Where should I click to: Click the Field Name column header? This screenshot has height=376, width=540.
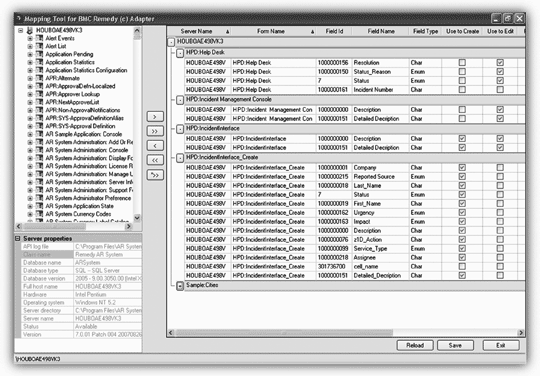pos(381,31)
